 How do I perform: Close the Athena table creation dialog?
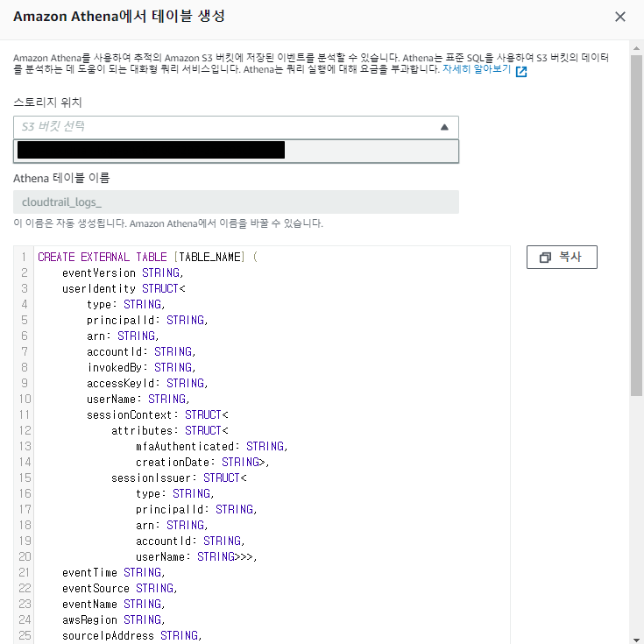(619, 17)
